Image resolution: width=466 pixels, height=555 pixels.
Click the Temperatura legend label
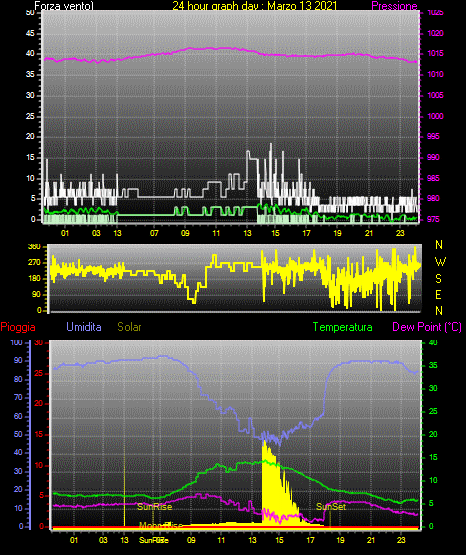(x=343, y=327)
